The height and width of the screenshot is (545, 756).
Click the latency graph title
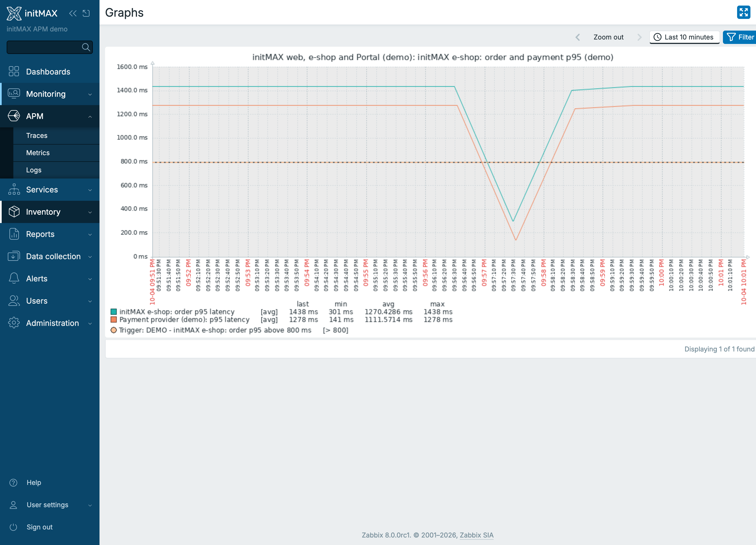[x=433, y=57]
